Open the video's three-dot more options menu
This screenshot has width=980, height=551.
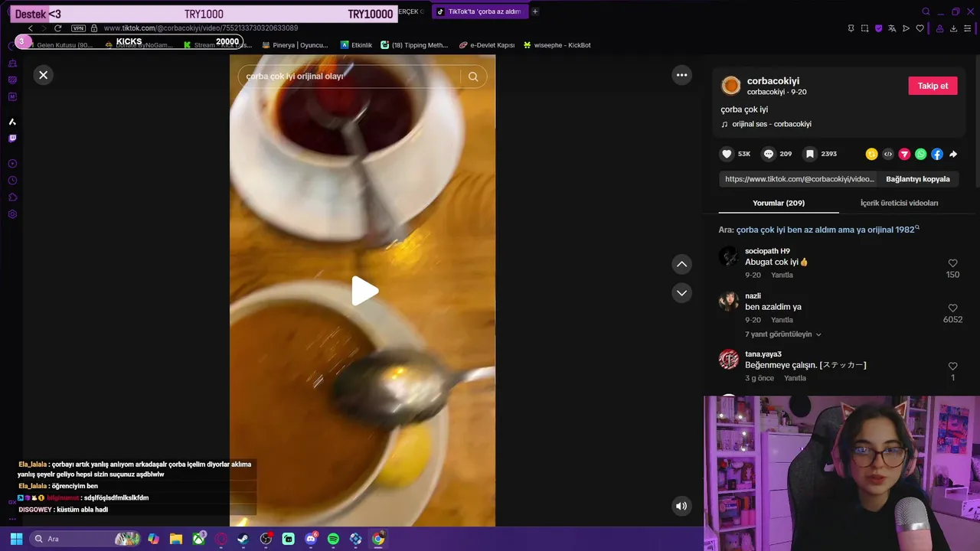[681, 75]
